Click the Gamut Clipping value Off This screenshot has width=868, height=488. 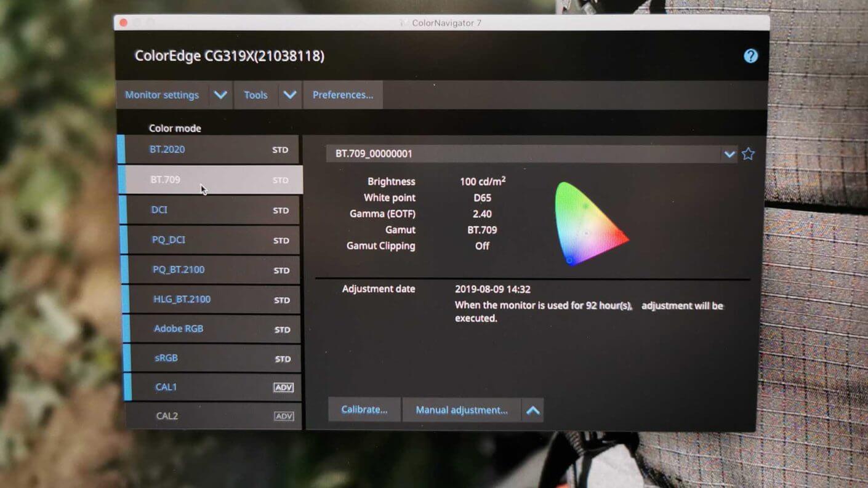click(482, 246)
